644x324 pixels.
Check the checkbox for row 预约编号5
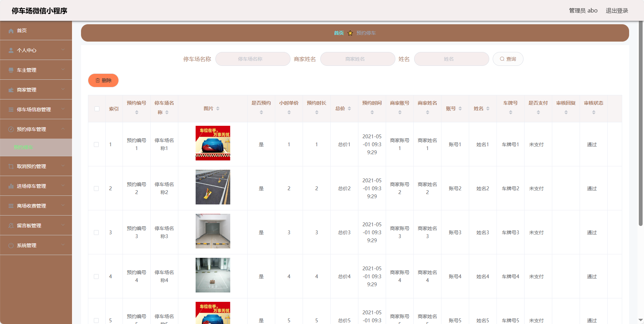click(96, 321)
